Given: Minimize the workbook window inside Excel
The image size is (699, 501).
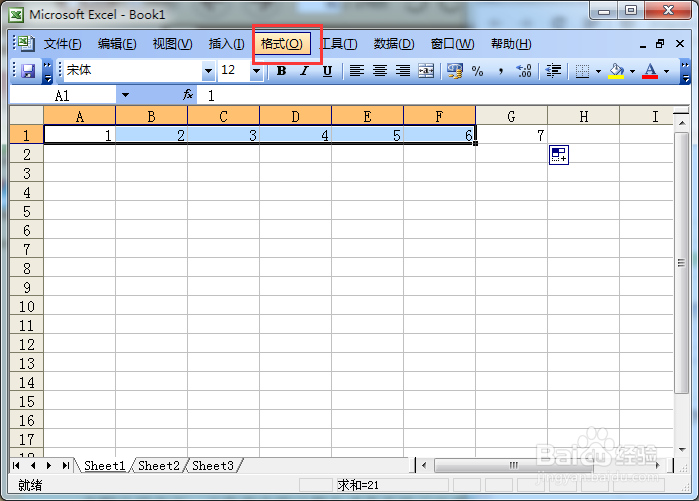Looking at the screenshot, I should 642,45.
